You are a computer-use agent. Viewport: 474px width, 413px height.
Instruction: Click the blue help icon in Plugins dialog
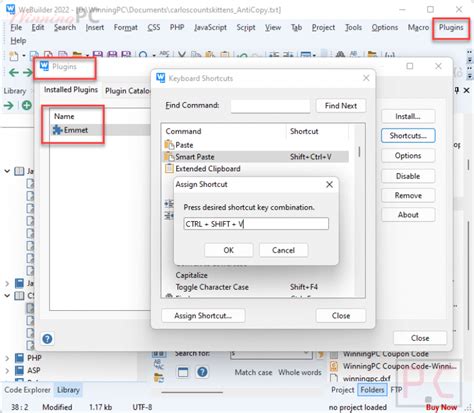pyautogui.click(x=47, y=339)
